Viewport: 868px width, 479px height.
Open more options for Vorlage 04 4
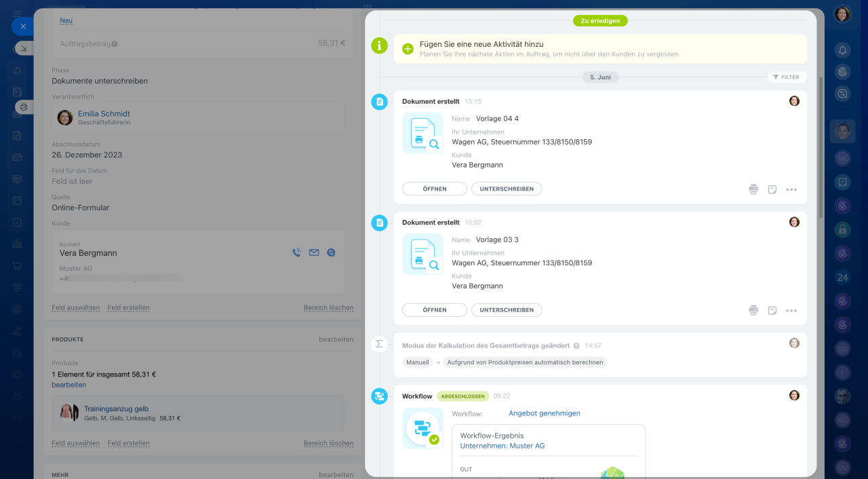click(x=791, y=189)
